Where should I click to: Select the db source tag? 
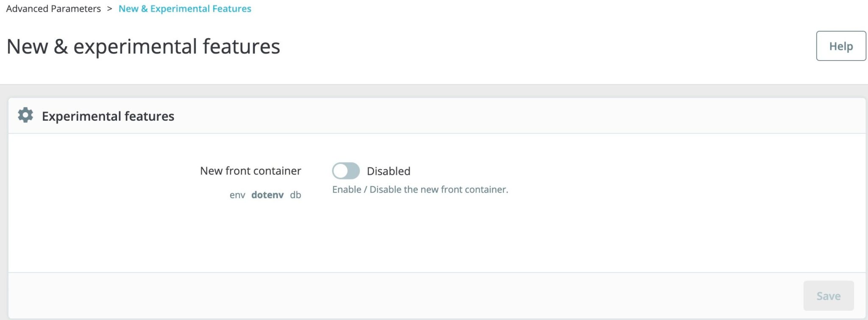point(295,195)
